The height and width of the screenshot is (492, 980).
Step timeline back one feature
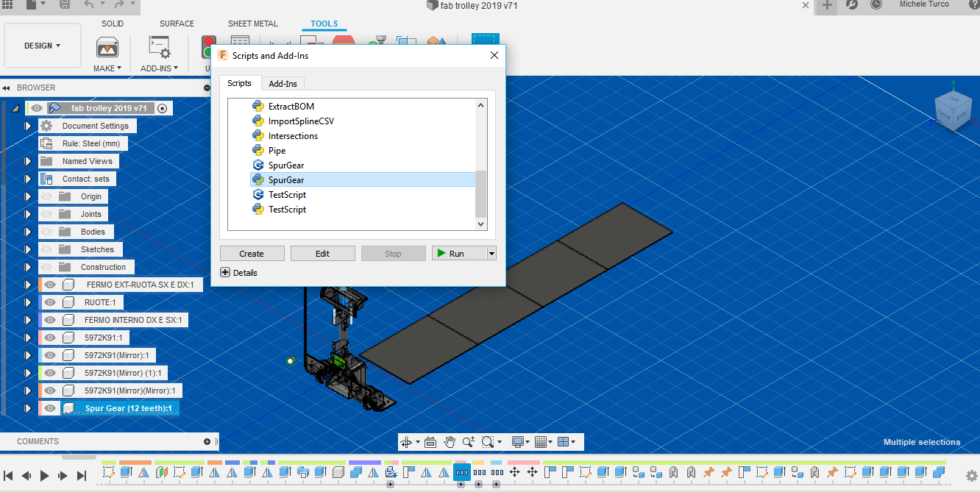26,476
